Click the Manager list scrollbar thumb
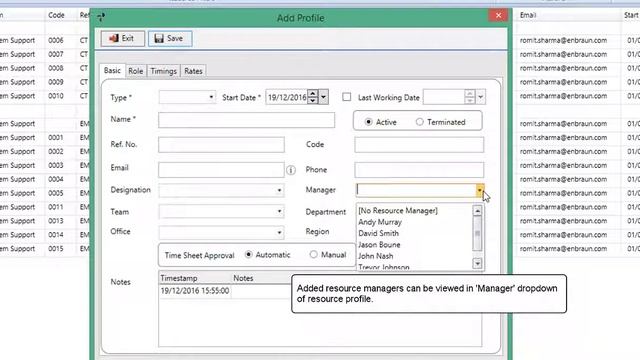The width and height of the screenshot is (640, 360). (x=477, y=233)
